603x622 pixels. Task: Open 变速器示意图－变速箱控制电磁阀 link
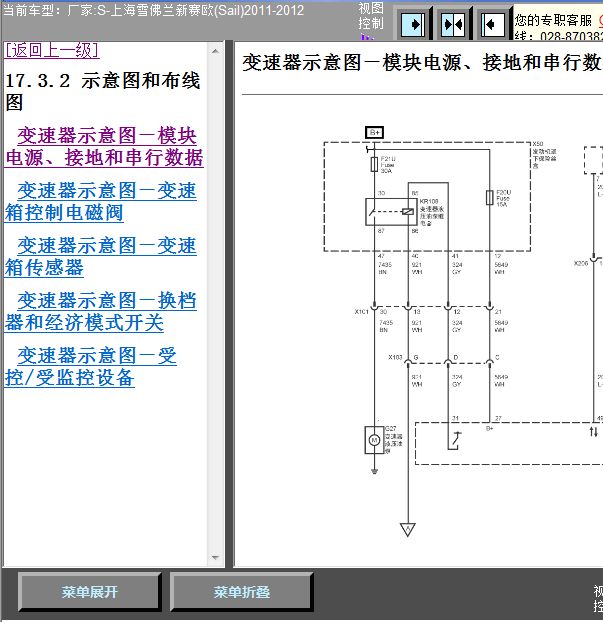[100, 202]
